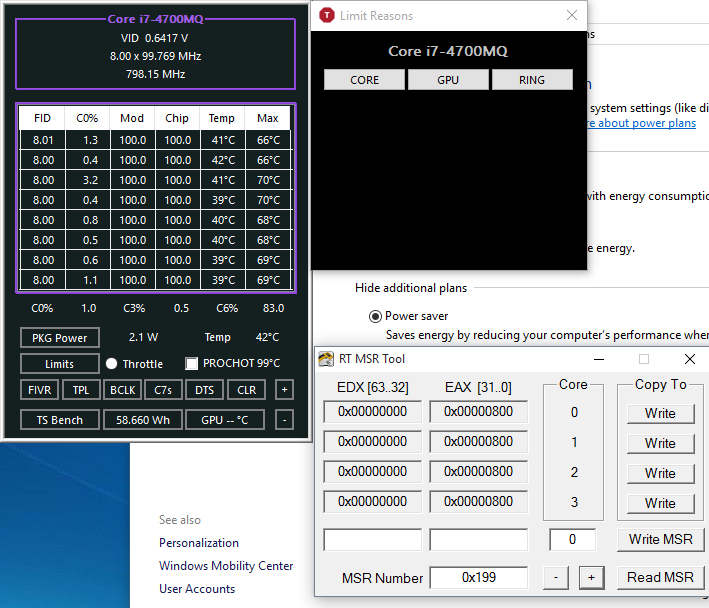The width and height of the screenshot is (709, 608).
Task: Toggle the Throttle radio indicator
Action: 112,364
